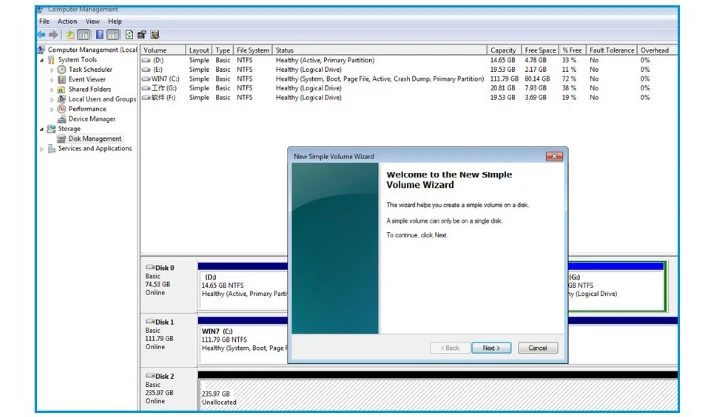
Task: Select the Device Manager tree item label
Action: tap(92, 119)
